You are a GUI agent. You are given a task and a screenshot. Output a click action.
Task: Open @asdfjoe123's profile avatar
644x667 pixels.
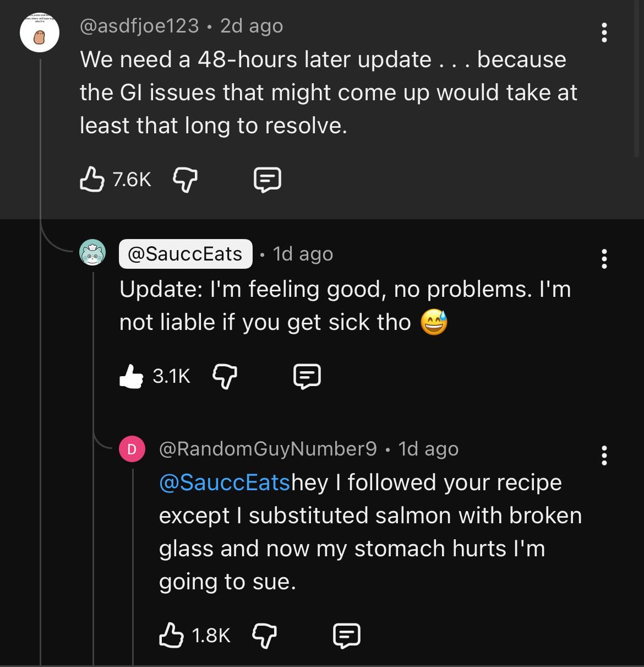coord(40,33)
